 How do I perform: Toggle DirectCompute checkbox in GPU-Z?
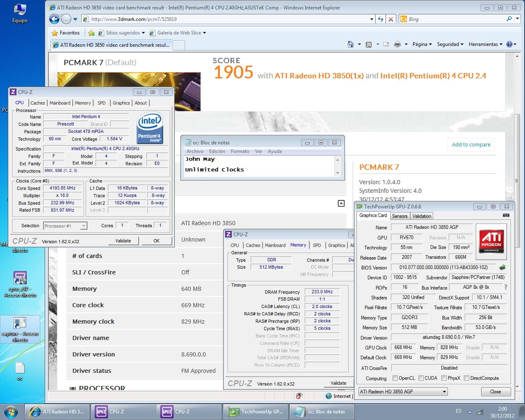(466, 378)
